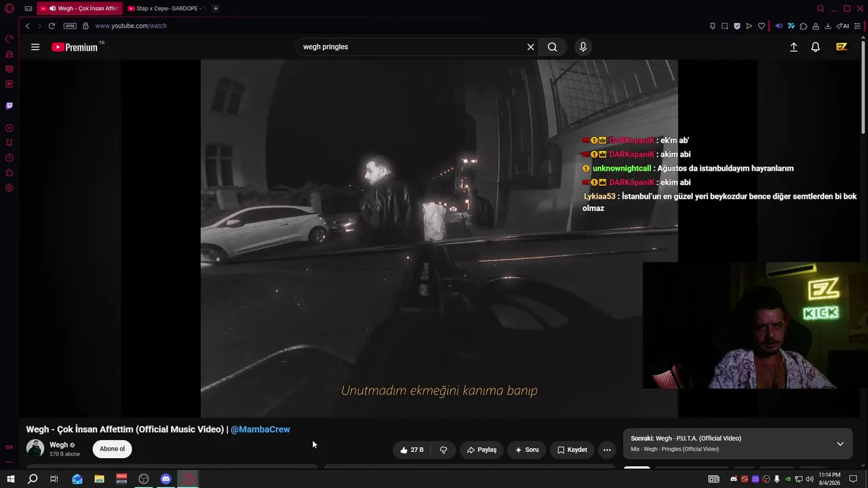View site security lock info

pyautogui.click(x=85, y=26)
